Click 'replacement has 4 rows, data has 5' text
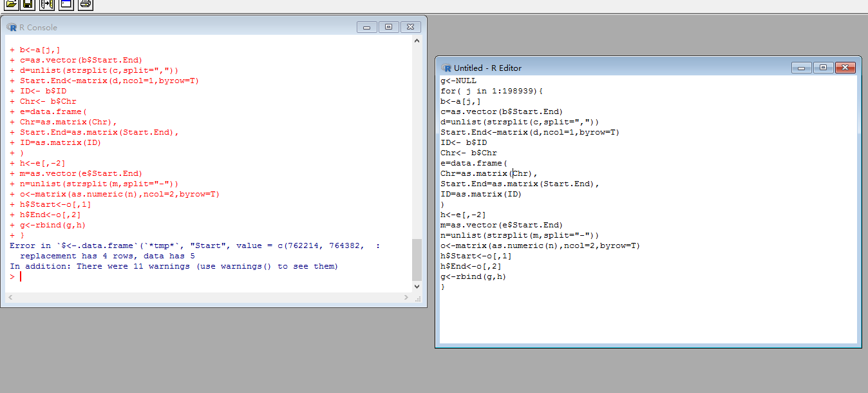Screen dimensions: 868x393 pyautogui.click(x=108, y=256)
